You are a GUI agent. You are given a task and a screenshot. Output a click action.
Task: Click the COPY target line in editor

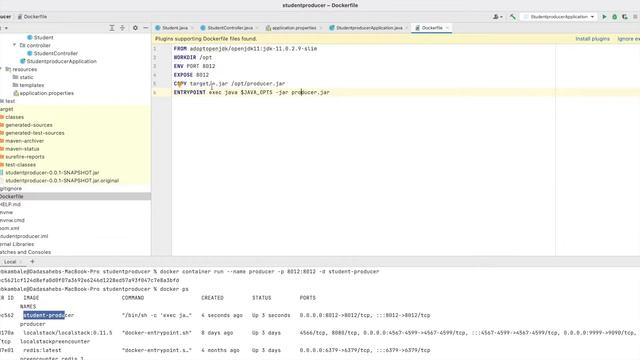point(229,84)
